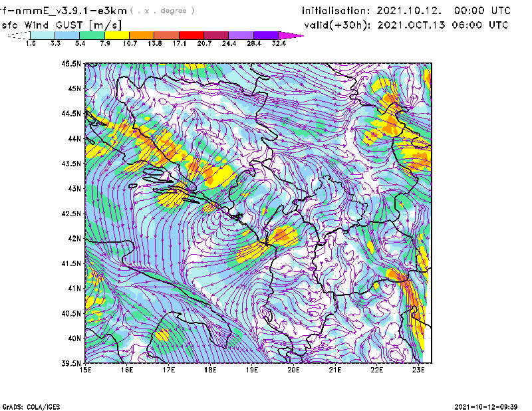Click the '44N' latitude label
The image size is (532, 411).
pos(74,138)
